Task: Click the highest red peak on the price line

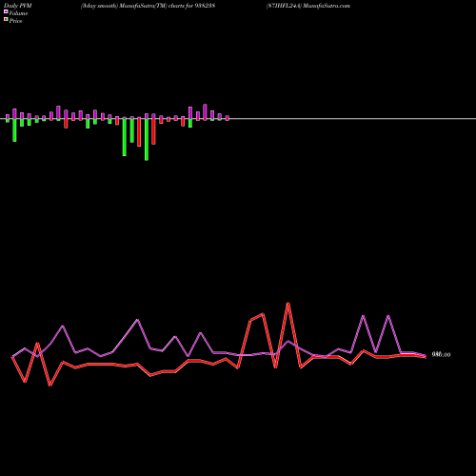Action: (x=288, y=304)
